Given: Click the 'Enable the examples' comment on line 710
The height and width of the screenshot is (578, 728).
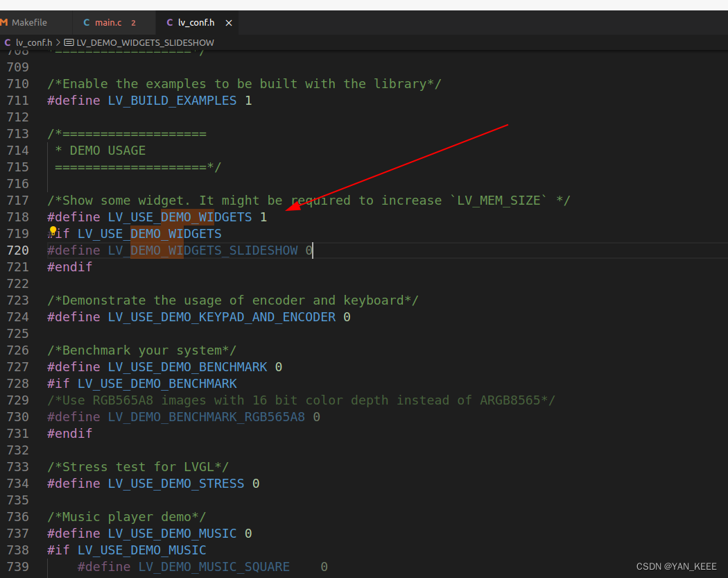Looking at the screenshot, I should coord(244,84).
